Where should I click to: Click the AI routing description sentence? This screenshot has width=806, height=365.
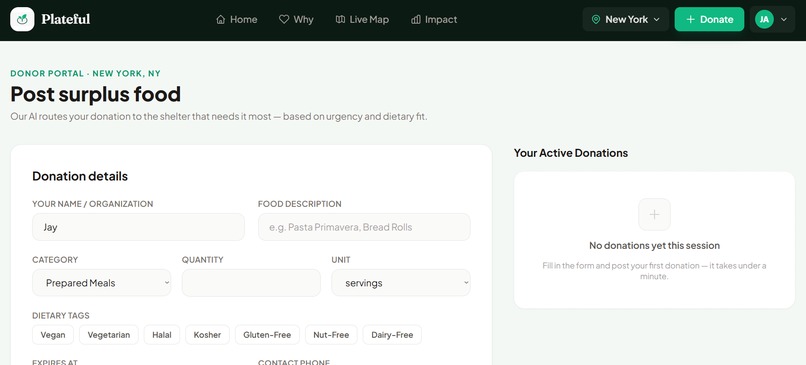[x=219, y=117]
